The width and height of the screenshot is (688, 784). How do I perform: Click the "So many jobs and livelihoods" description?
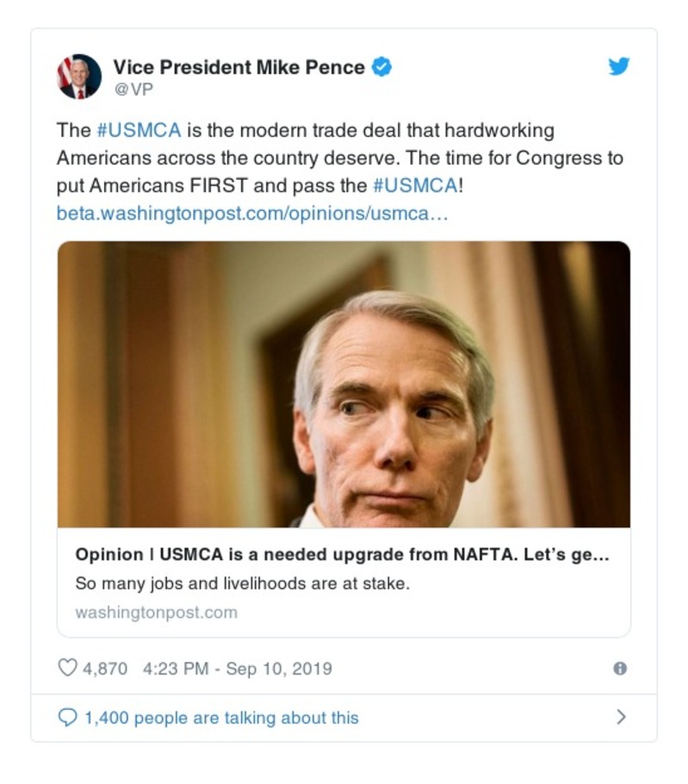tap(242, 583)
